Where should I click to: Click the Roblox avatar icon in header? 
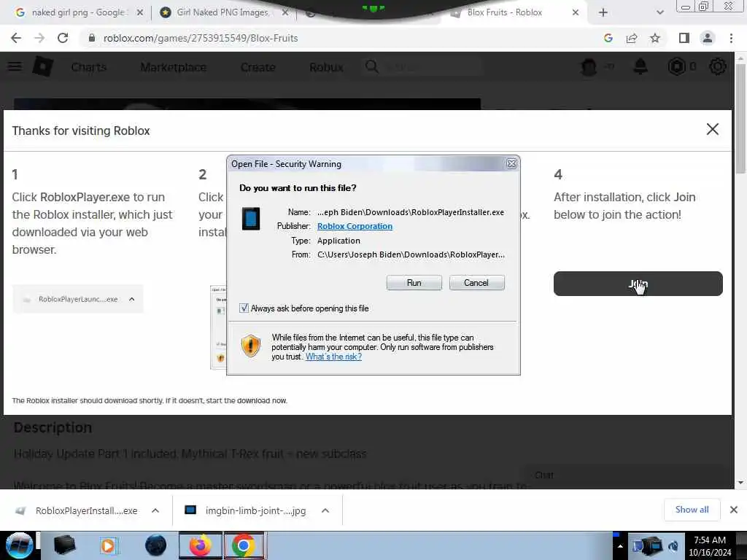pos(589,66)
